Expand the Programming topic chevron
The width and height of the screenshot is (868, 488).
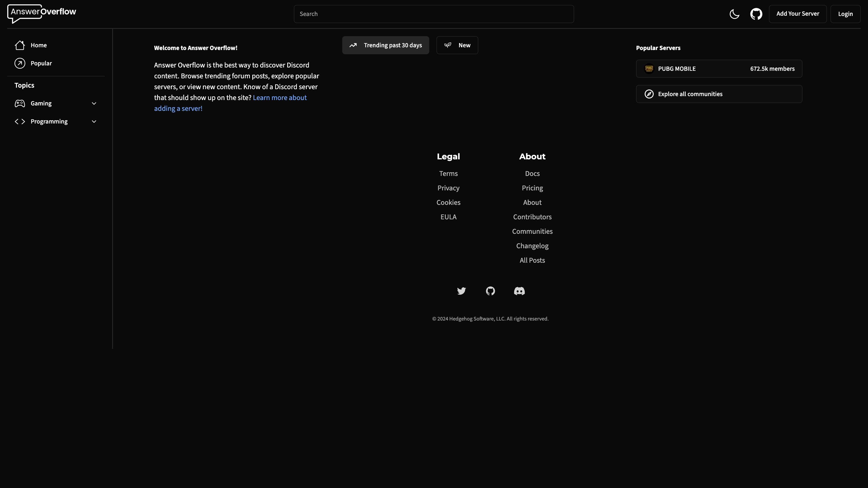click(94, 122)
